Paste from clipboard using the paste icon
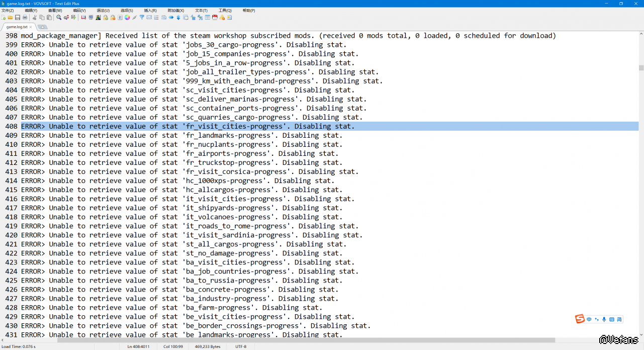 pos(49,17)
